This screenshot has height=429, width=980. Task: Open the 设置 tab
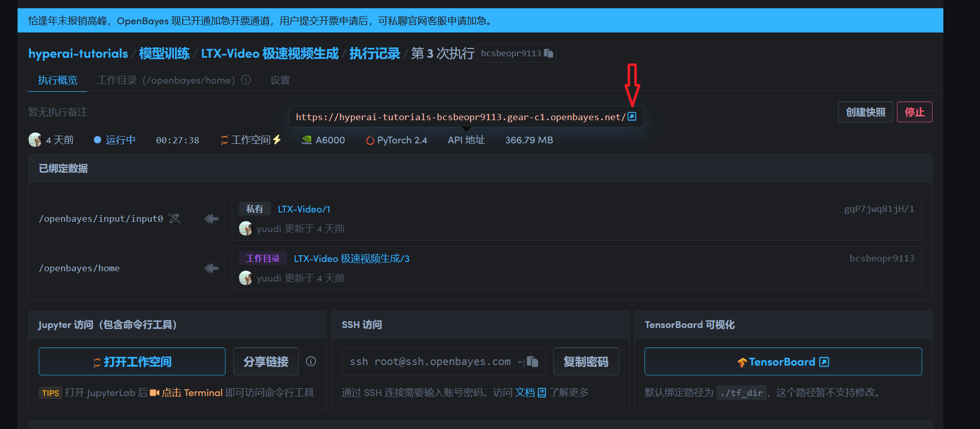tap(280, 80)
